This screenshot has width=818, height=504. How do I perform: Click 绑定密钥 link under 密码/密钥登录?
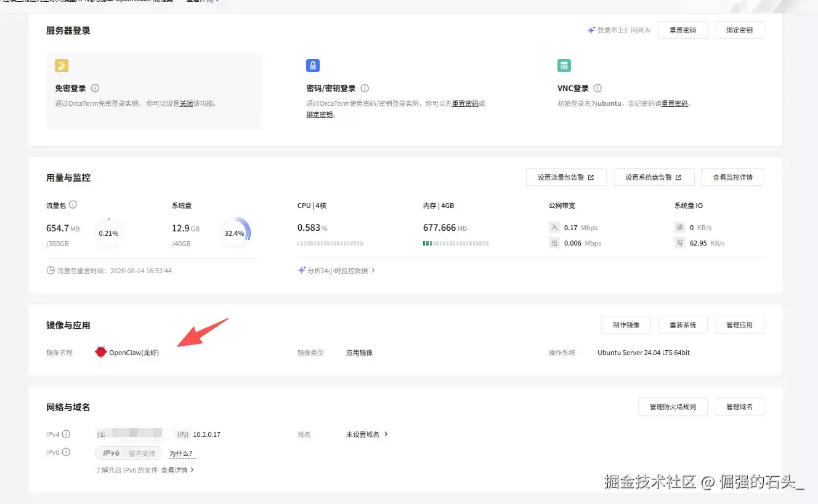[320, 114]
